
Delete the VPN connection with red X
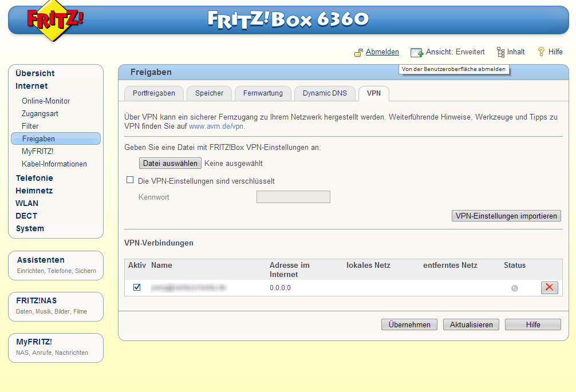pyautogui.click(x=549, y=287)
